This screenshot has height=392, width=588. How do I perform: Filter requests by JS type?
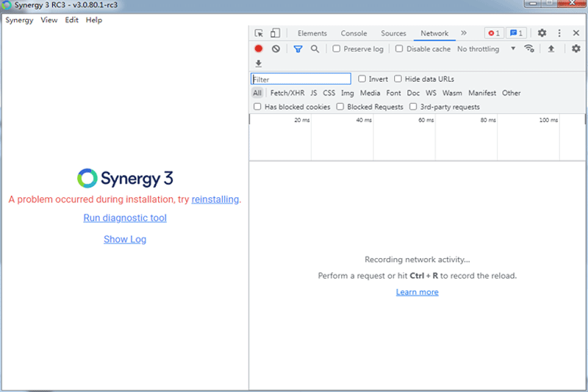pyautogui.click(x=314, y=93)
